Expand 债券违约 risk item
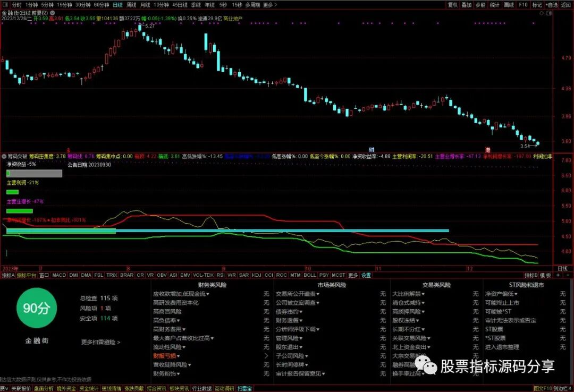 (289, 311)
